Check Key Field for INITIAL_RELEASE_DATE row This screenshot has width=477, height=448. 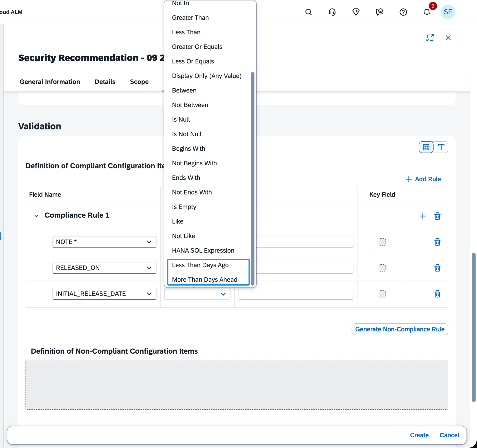point(382,294)
